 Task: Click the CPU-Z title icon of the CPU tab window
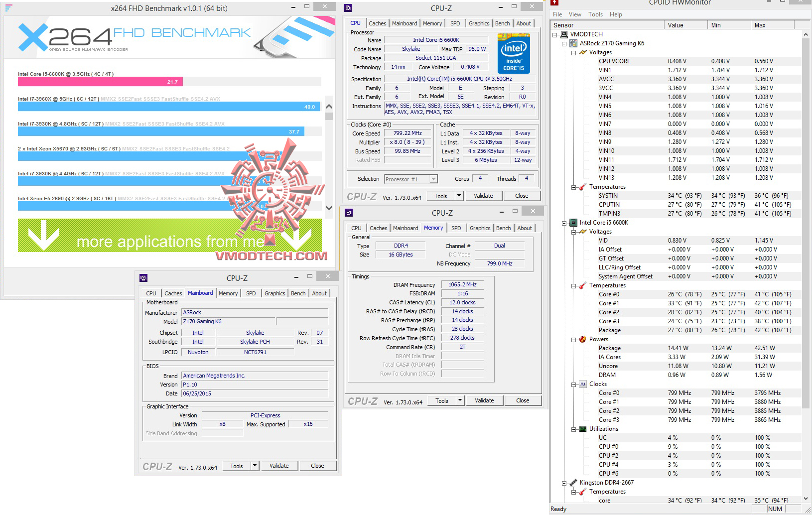point(348,8)
